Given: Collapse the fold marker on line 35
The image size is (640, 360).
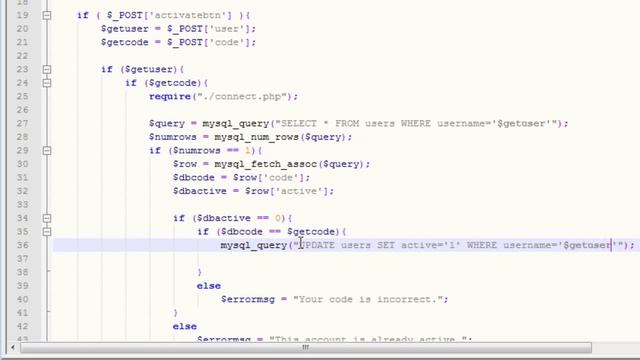Looking at the screenshot, I should point(47,231).
